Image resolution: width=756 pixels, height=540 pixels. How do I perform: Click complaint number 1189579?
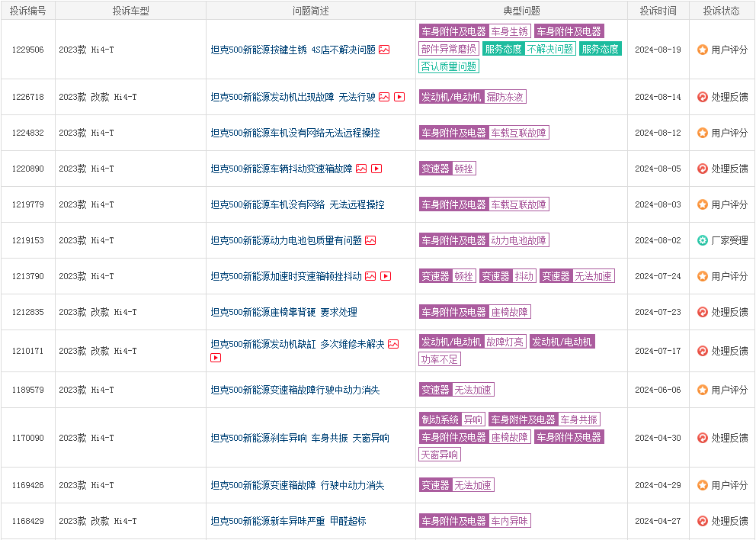point(28,390)
